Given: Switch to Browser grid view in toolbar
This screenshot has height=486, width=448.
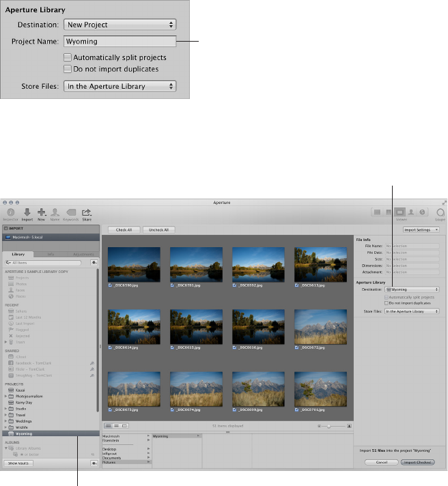Looking at the screenshot, I should coord(377,212).
